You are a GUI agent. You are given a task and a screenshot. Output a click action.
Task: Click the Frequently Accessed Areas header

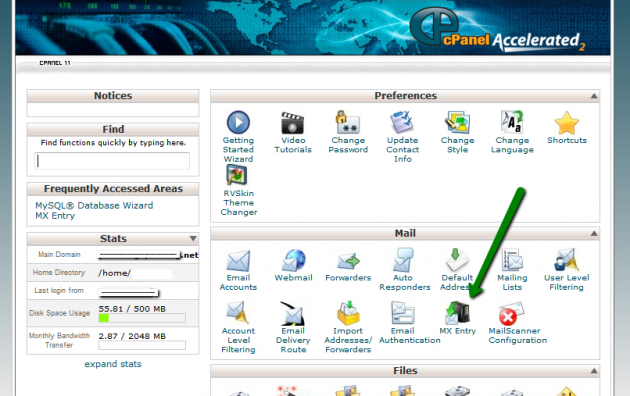tap(113, 189)
